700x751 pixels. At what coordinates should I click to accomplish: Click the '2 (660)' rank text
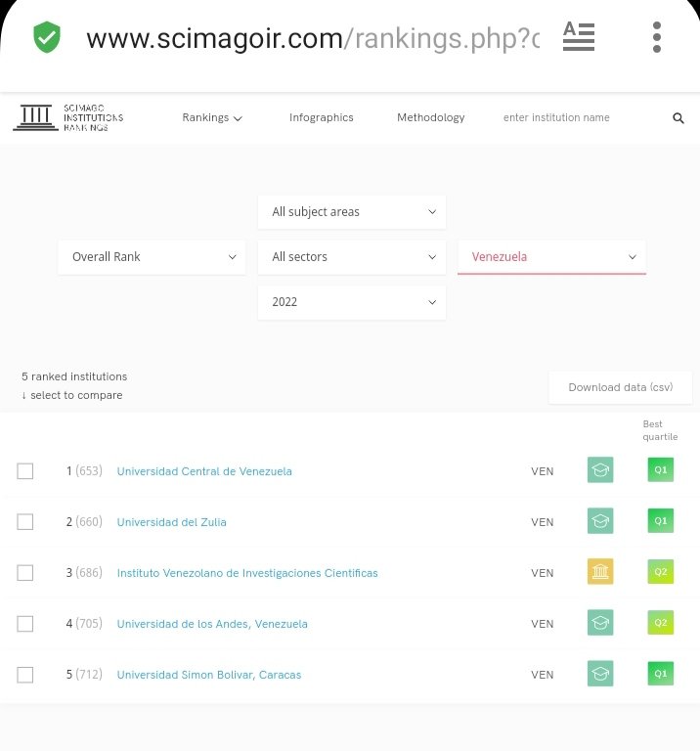click(84, 521)
